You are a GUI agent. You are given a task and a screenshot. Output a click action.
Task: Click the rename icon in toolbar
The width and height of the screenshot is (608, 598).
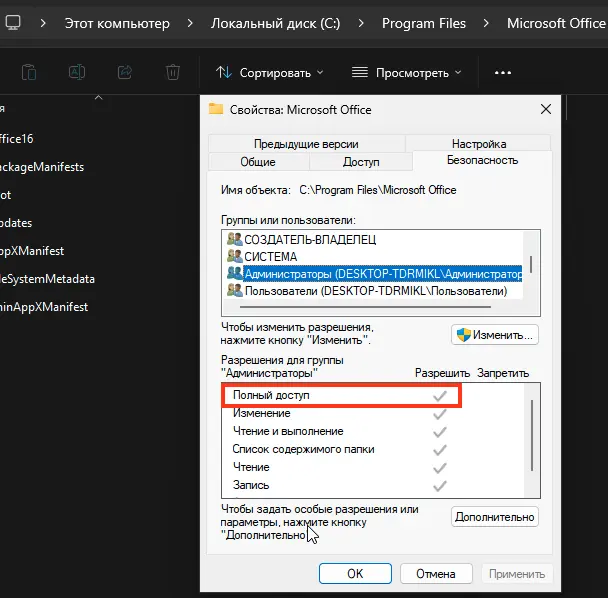(77, 72)
